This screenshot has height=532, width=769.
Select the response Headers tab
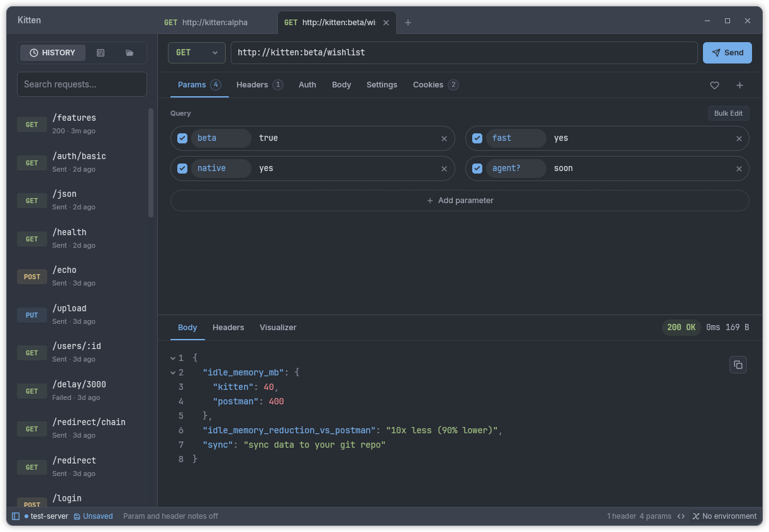[228, 328]
